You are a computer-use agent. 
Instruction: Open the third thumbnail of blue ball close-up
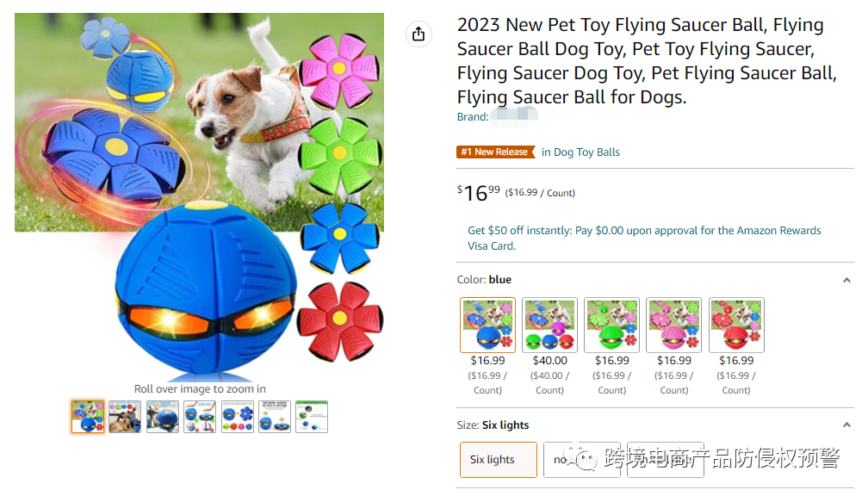[x=163, y=417]
